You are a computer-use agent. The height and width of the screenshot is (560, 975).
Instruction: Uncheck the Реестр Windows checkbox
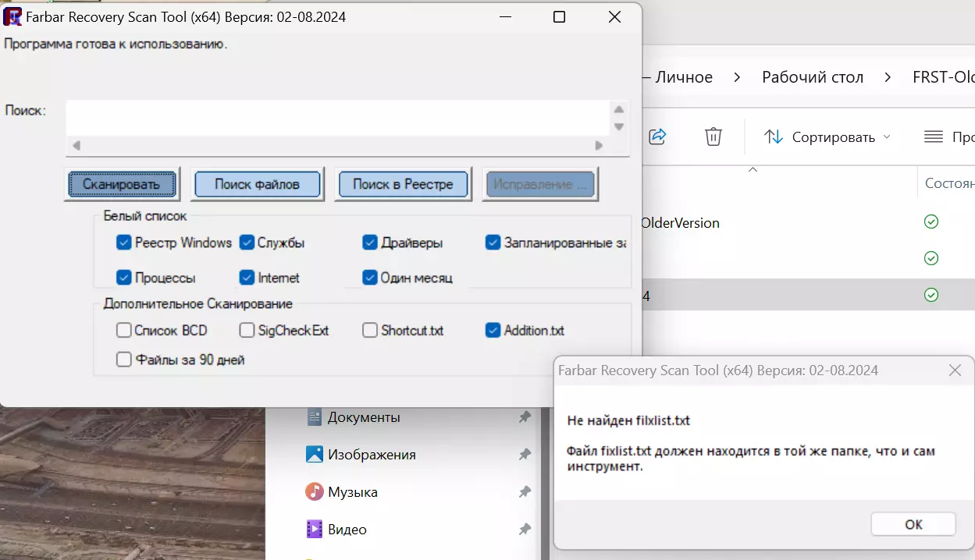[x=123, y=243]
